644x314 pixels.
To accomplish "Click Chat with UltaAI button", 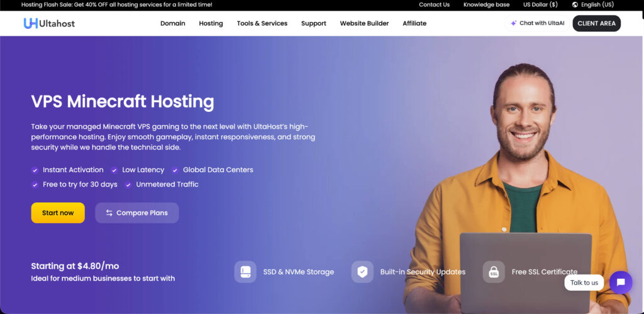I will pyautogui.click(x=537, y=23).
